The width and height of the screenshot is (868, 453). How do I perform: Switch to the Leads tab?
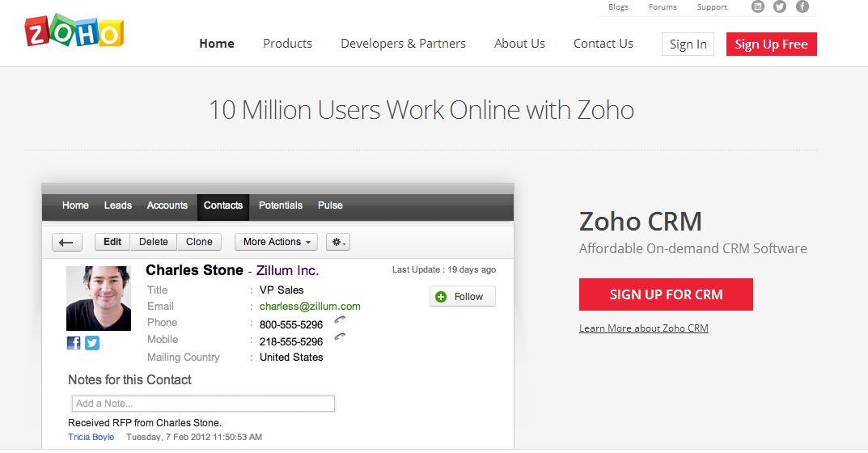(x=117, y=205)
